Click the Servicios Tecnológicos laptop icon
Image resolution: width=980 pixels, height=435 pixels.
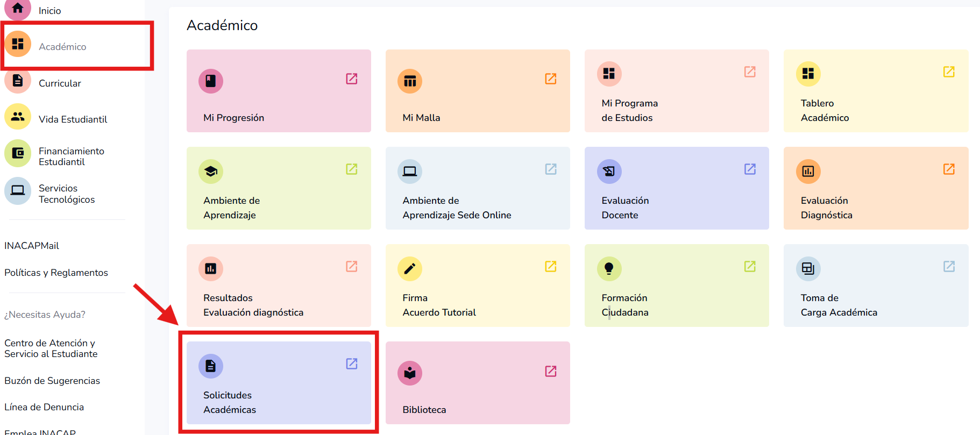coord(18,191)
